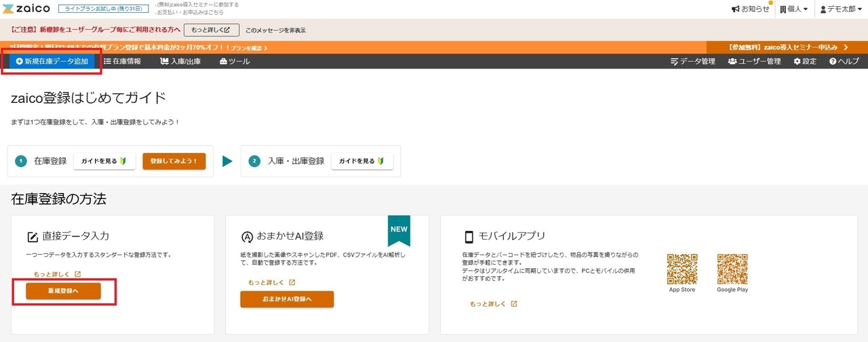Click the 直接データ入力 edit pencil icon
The width and height of the screenshot is (868, 342).
32,236
